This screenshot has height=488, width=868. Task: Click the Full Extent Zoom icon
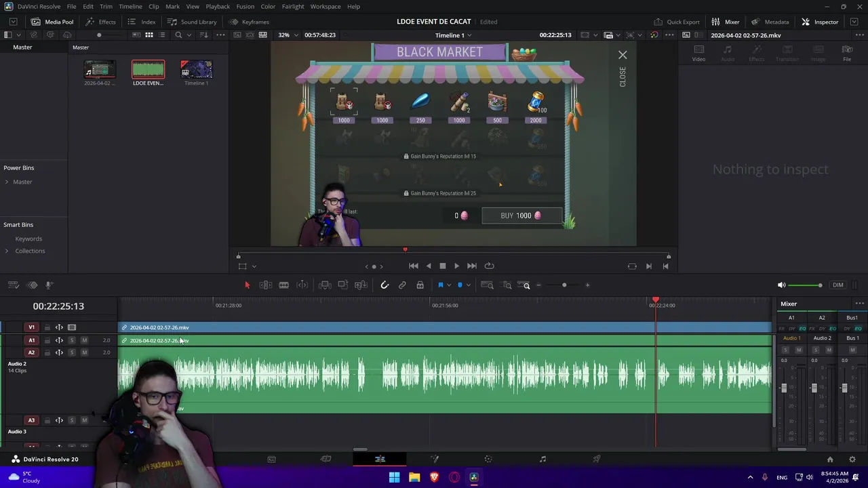click(487, 285)
